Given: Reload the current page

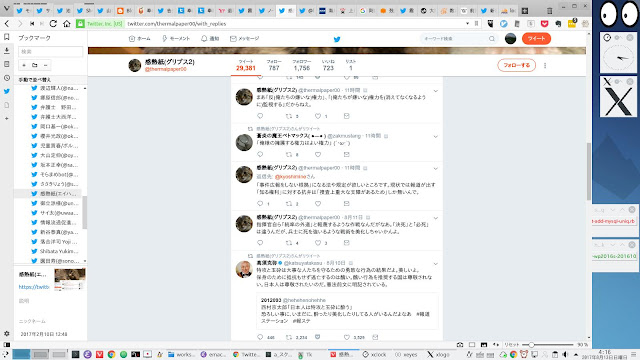Looking at the screenshot, I should 53,24.
